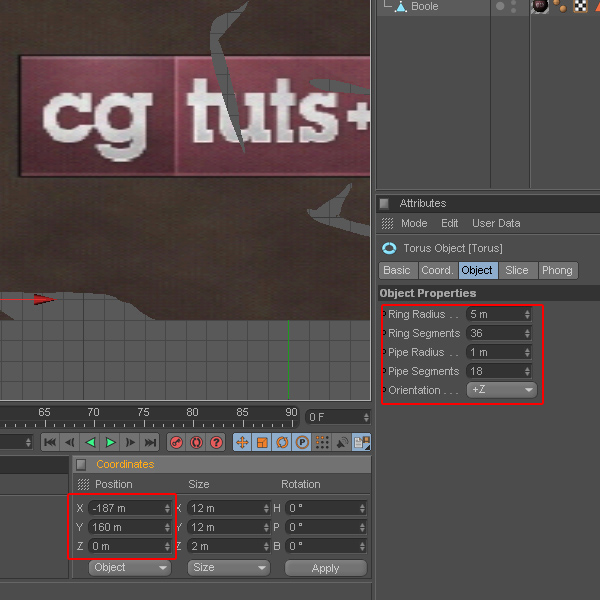Screen dimensions: 600x600
Task: Open the Edit menu in Attributes
Action: (x=449, y=223)
